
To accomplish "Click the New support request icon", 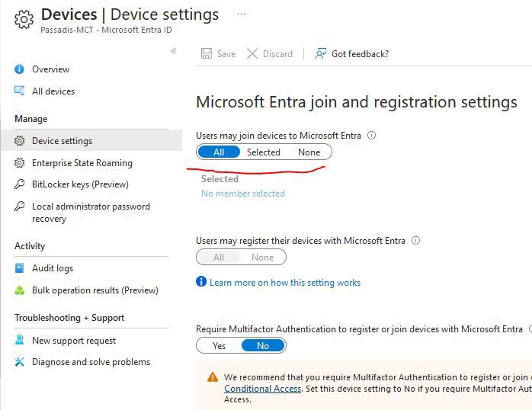I will pyautogui.click(x=19, y=340).
